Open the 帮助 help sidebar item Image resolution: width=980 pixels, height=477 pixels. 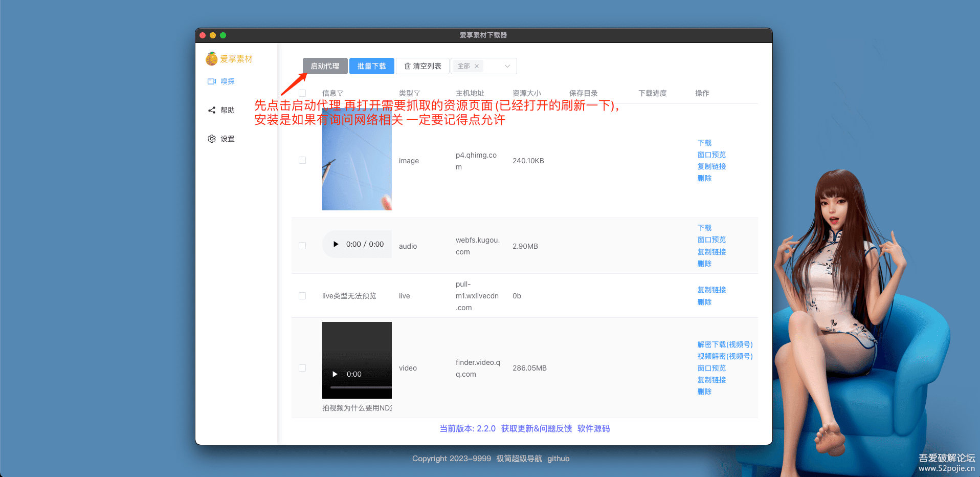tap(221, 110)
